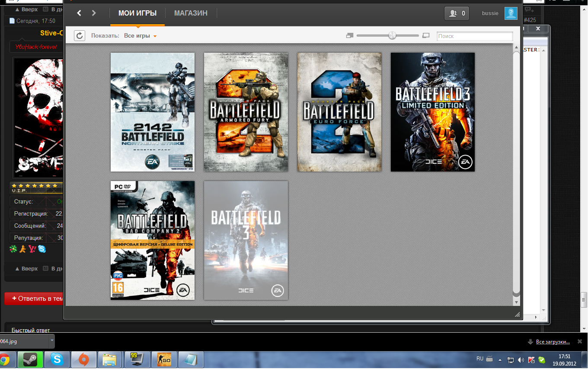This screenshot has width=588, height=369.
Task: Click the multi-quote icon above #425
Action: 530,10
